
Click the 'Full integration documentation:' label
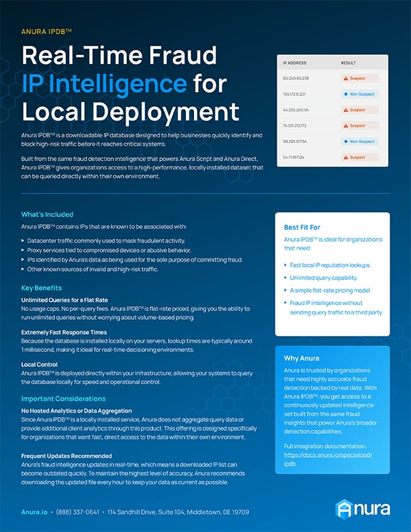pyautogui.click(x=325, y=446)
